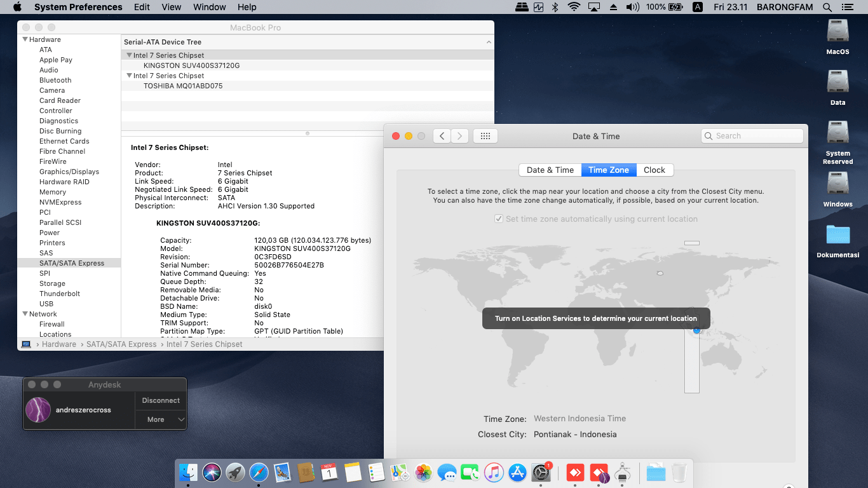868x488 pixels.
Task: Click the Search field in Date & Time
Action: (752, 136)
